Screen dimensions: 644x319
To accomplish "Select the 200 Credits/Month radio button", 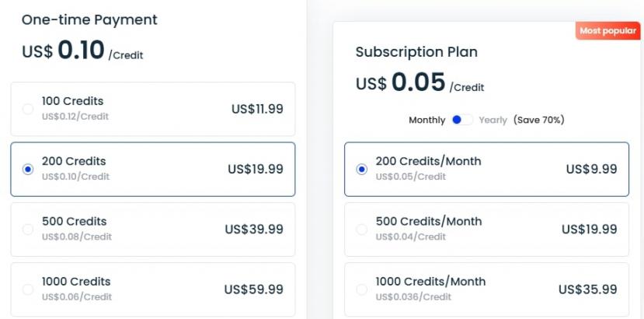I will point(361,169).
